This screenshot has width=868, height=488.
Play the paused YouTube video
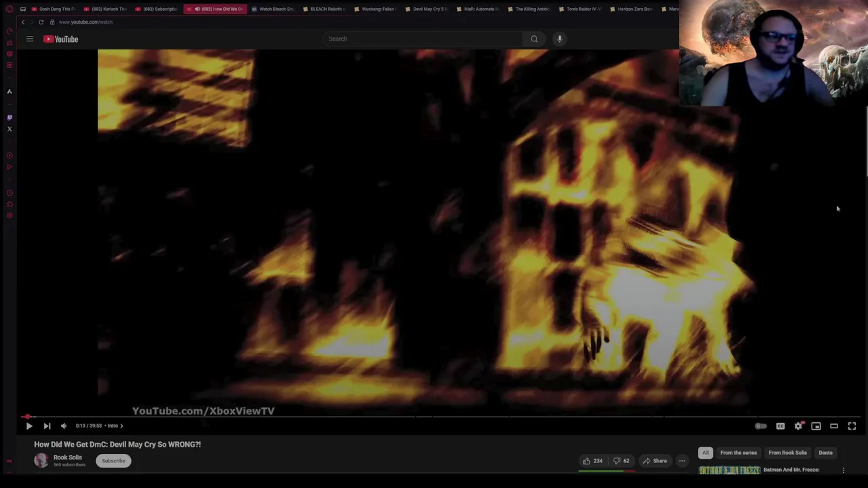pos(29,426)
